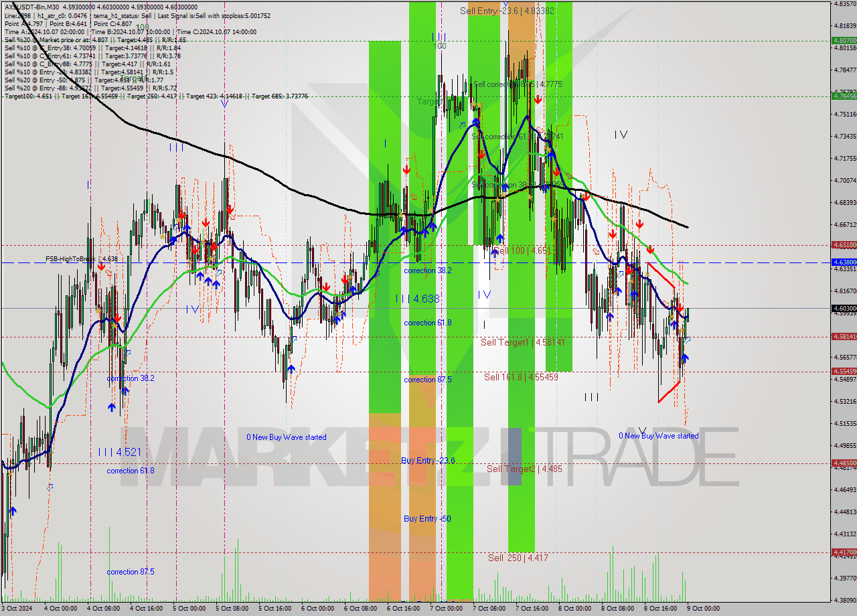The image size is (857, 616).
Task: Click the 'Sell Entry -23.6 | 4.83382' label
Action: click(507, 11)
